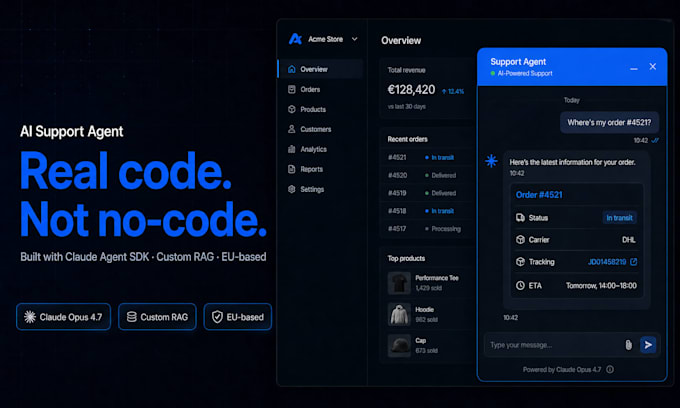Click the 'Powered by Claude Opus 4.7' footer text
The height and width of the screenshot is (408, 680).
562,369
